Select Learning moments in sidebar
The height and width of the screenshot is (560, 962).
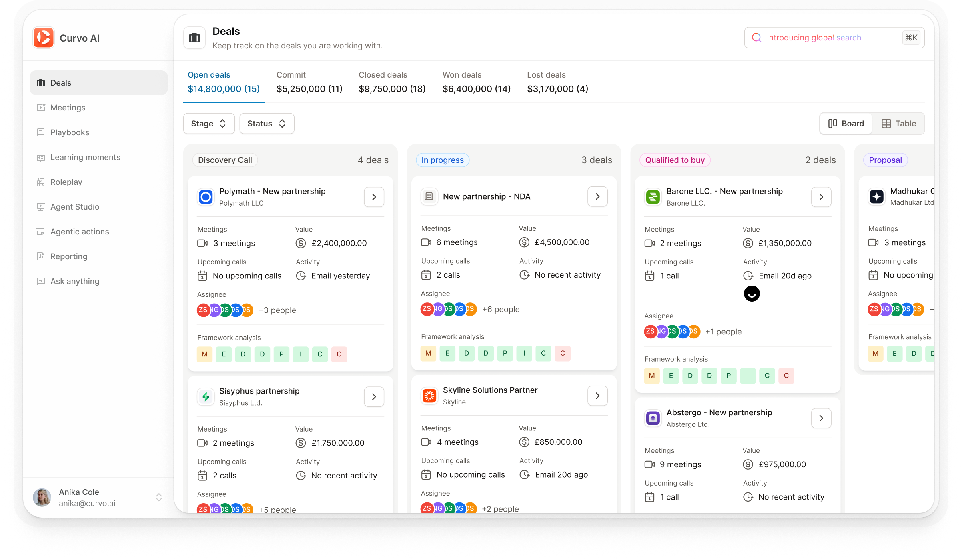click(98, 157)
